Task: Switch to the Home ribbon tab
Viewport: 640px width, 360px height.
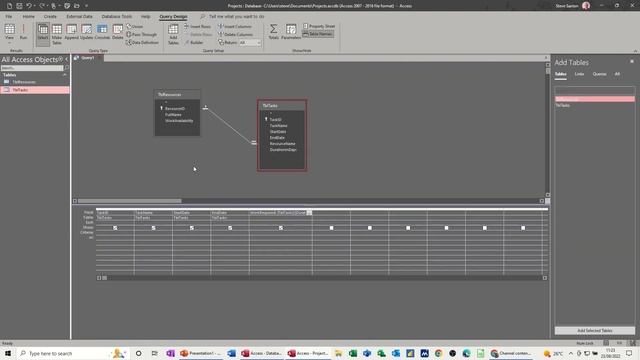Action: pyautogui.click(x=29, y=16)
